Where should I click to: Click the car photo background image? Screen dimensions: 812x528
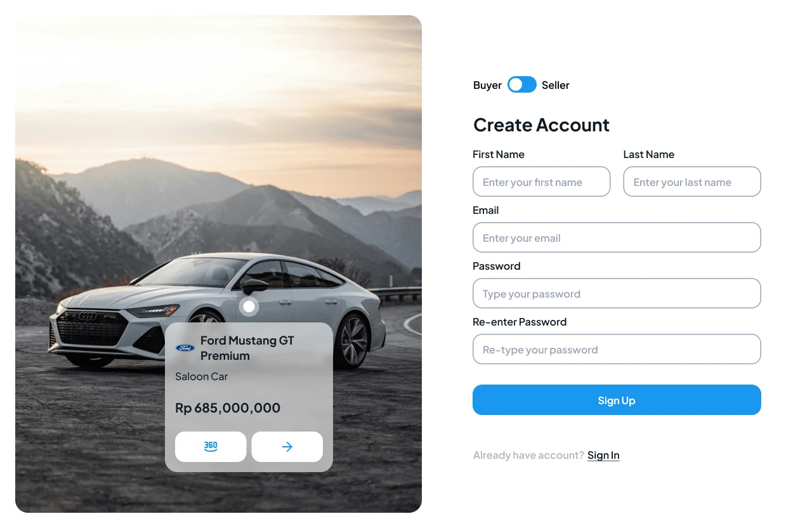click(x=218, y=159)
